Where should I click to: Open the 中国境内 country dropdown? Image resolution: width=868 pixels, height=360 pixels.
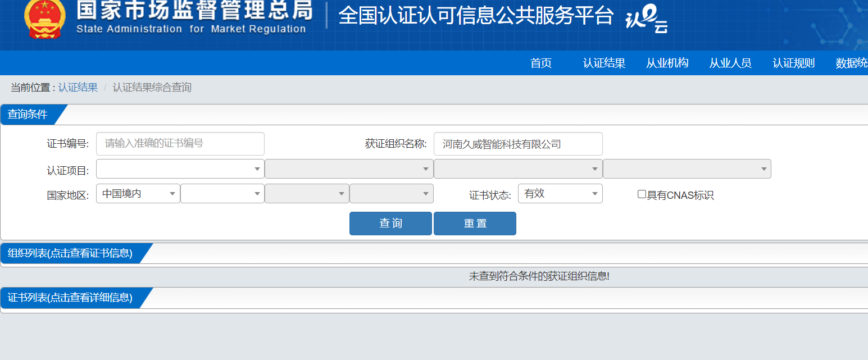138,194
